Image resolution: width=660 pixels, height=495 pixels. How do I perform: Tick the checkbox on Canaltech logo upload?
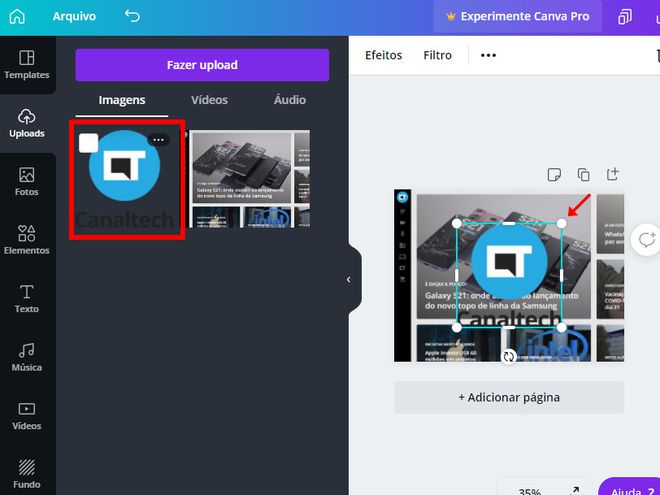[88, 143]
